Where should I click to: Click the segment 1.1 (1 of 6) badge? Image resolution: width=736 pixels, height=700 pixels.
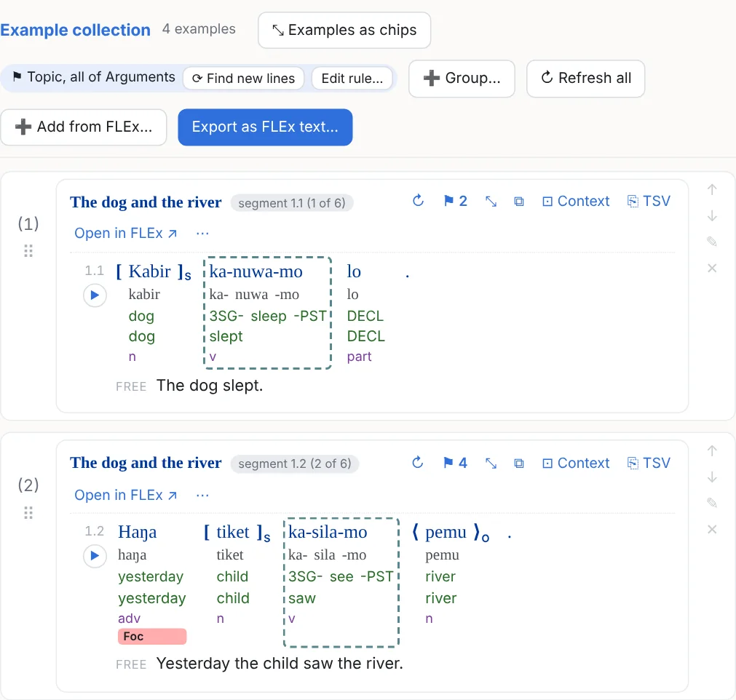[291, 203]
